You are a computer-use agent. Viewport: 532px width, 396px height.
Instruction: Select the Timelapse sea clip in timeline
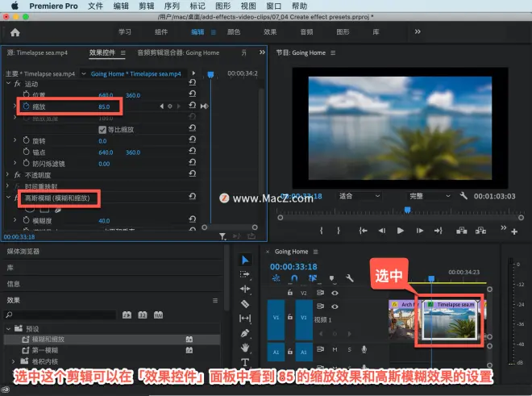[x=451, y=319]
